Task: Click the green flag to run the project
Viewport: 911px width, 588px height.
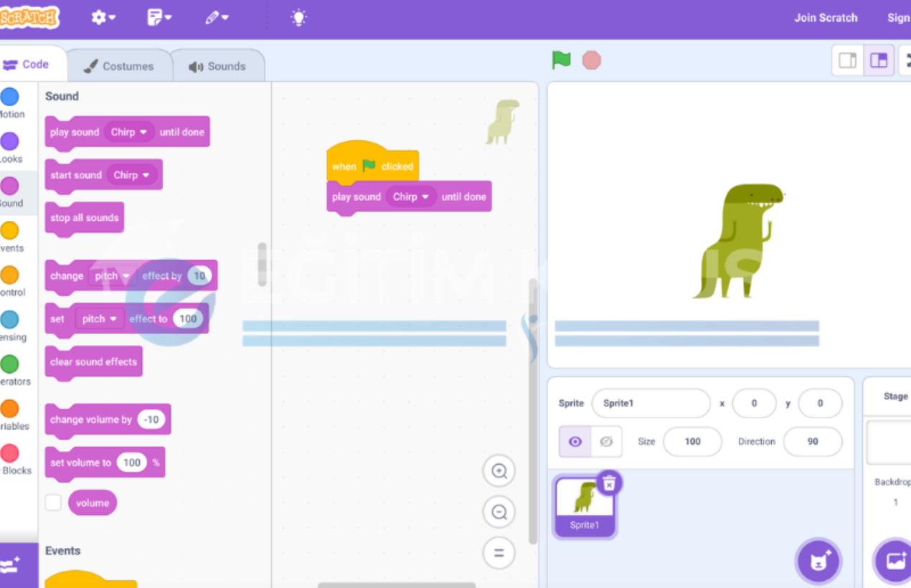Action: [x=562, y=60]
